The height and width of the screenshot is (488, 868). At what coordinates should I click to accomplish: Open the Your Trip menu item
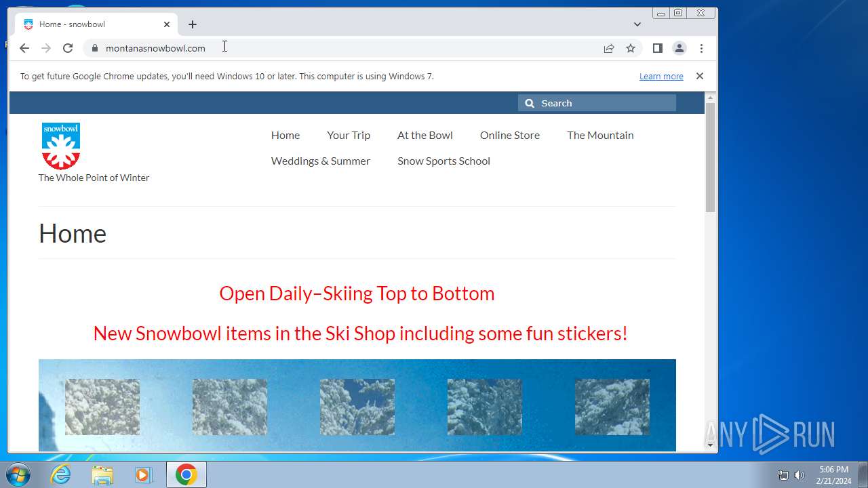[349, 135]
